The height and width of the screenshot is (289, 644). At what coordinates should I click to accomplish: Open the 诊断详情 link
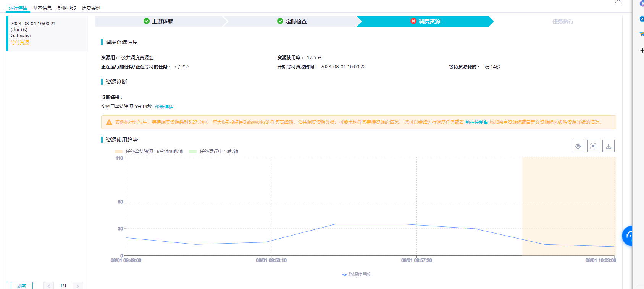pos(164,107)
